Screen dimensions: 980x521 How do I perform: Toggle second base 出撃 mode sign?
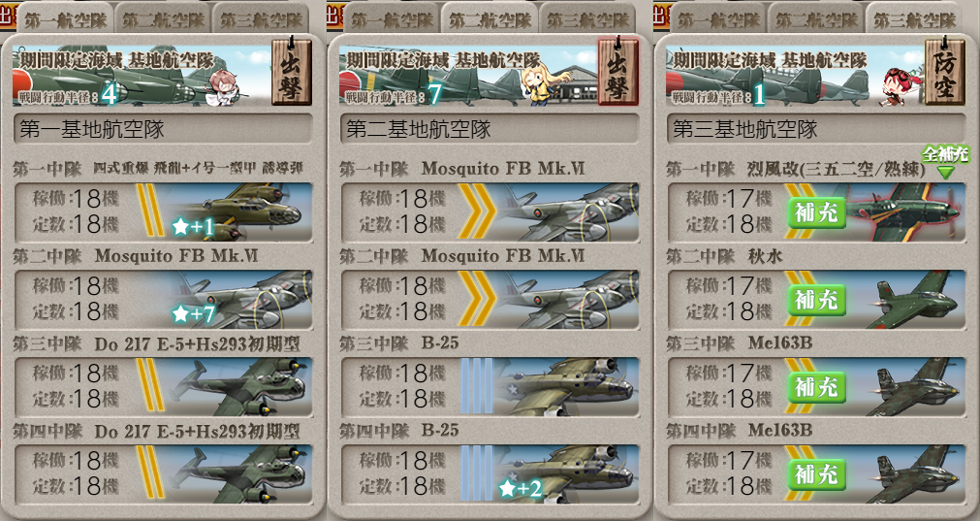[618, 71]
